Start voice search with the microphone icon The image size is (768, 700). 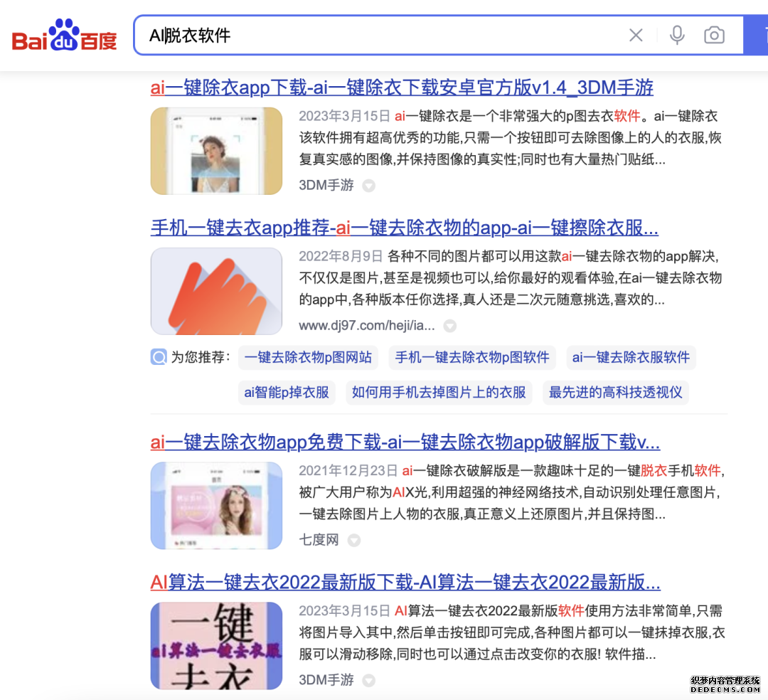click(x=677, y=35)
